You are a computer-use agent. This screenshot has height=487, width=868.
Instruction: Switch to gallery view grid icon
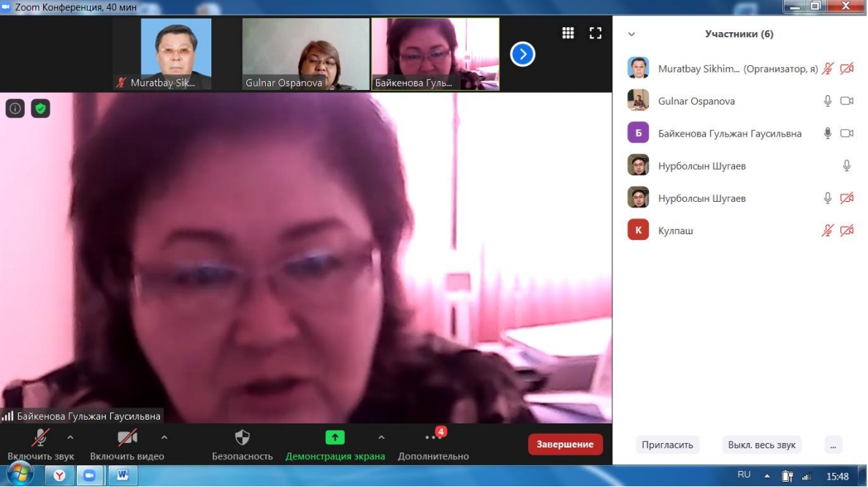568,33
